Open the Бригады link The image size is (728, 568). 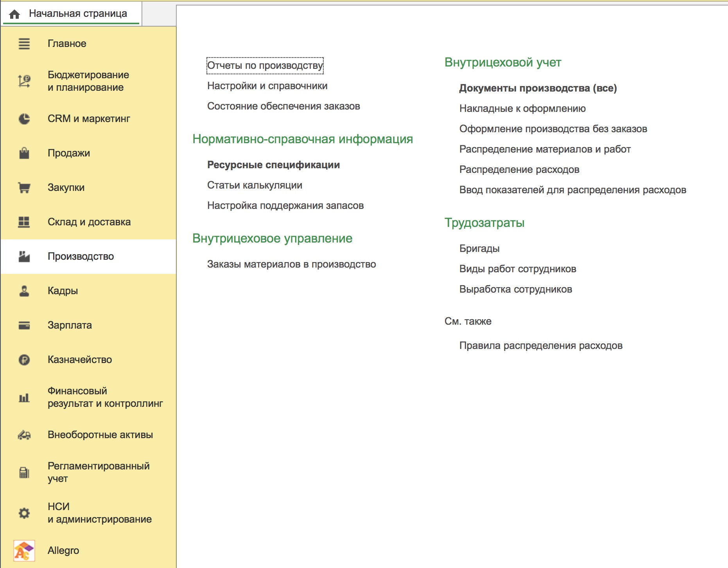479,248
